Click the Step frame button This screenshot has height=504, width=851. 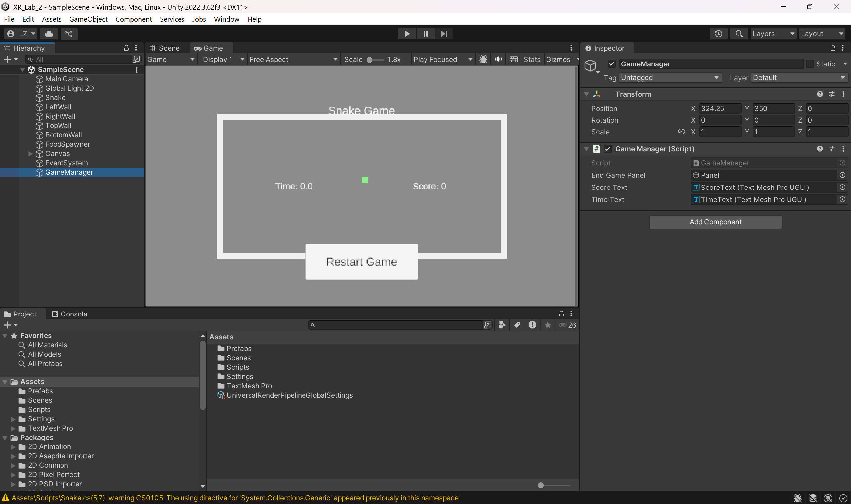[443, 34]
